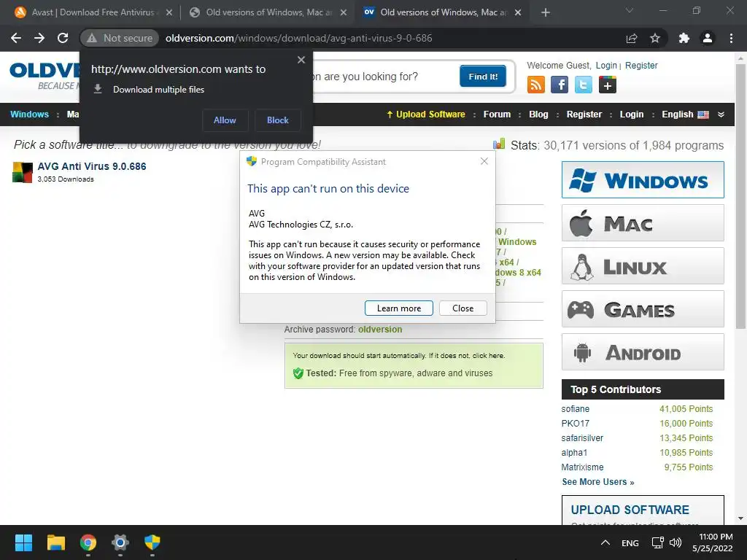
Task: Close the active oldversion tab
Action: pos(519,12)
